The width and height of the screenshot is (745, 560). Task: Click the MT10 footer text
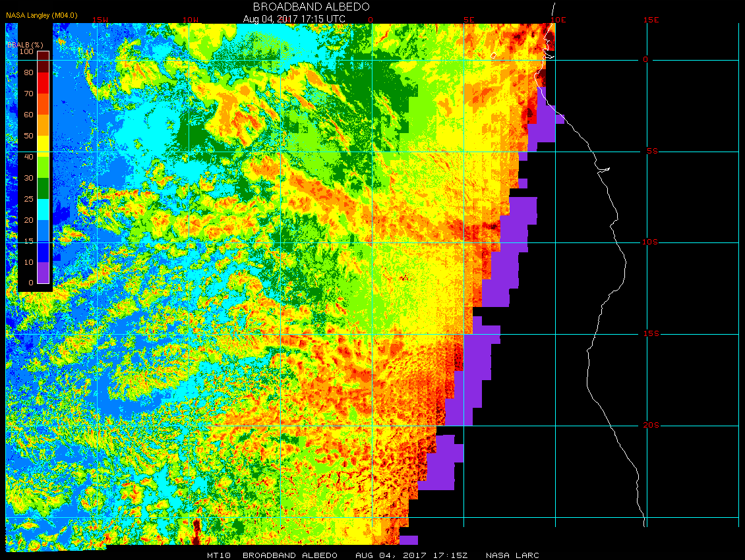point(219,555)
